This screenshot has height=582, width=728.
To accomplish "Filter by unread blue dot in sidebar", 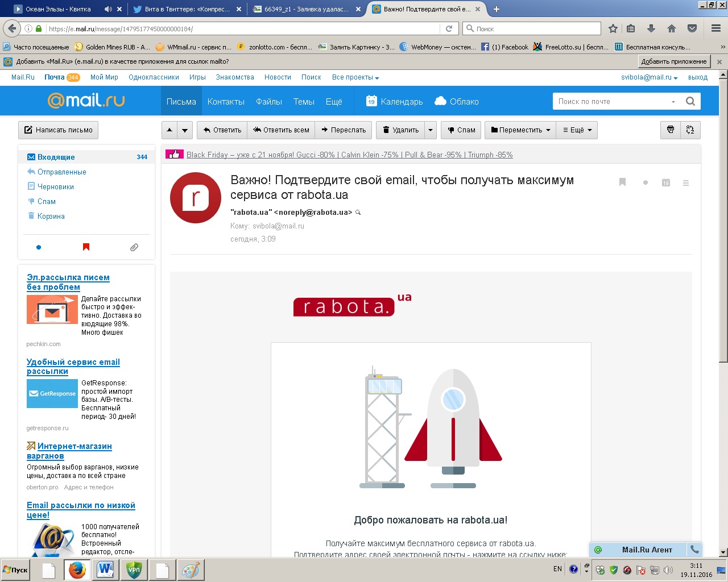I will pyautogui.click(x=39, y=247).
